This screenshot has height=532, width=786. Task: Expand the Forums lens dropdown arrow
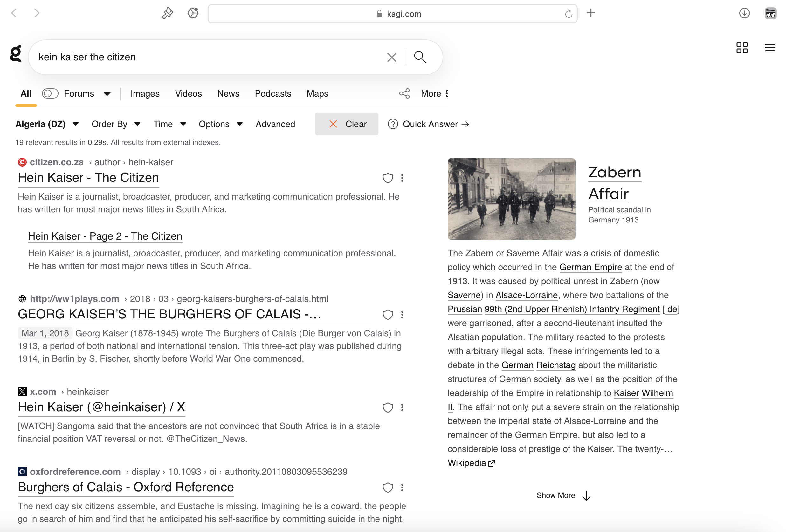(107, 94)
